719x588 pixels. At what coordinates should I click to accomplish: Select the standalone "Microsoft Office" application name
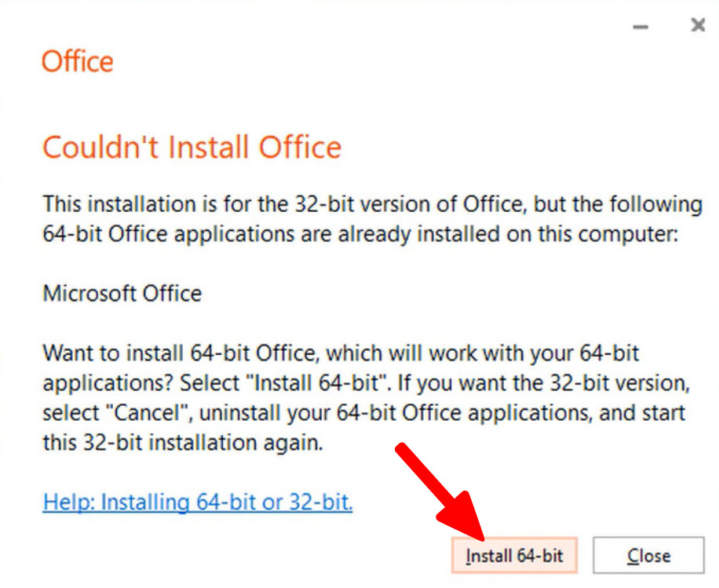click(122, 294)
